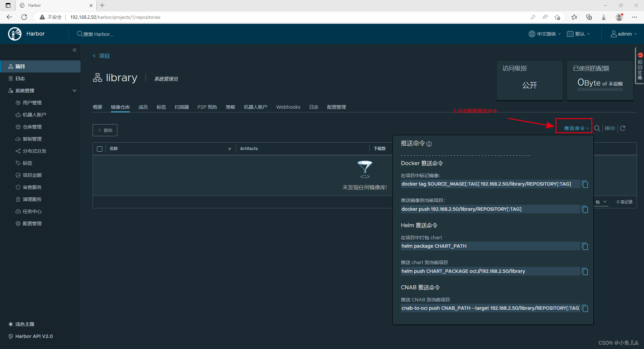Select the 镜像仓库 tab
The height and width of the screenshot is (349, 644).
coord(120,107)
